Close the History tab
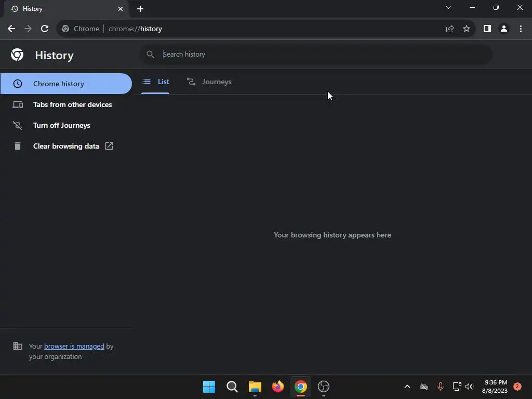This screenshot has width=532, height=399. click(x=121, y=9)
